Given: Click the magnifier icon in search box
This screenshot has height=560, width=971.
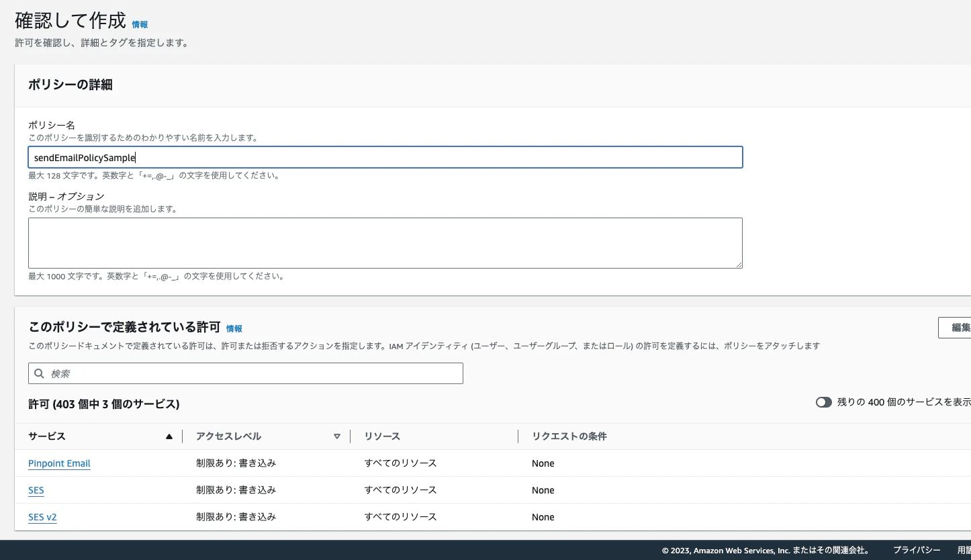Looking at the screenshot, I should (x=39, y=373).
